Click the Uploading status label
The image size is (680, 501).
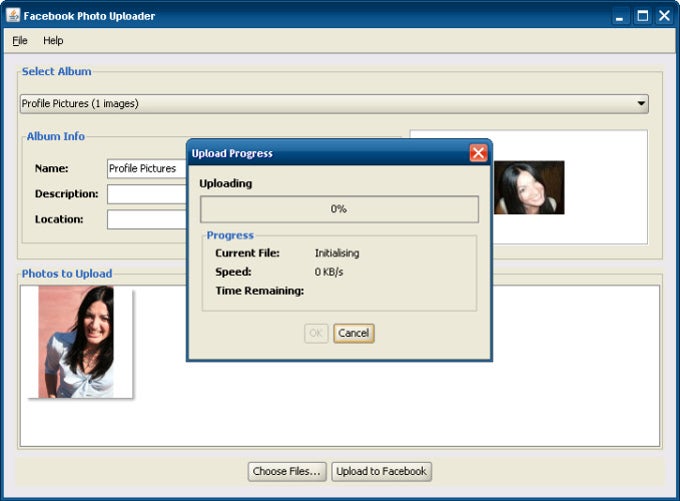coord(226,183)
